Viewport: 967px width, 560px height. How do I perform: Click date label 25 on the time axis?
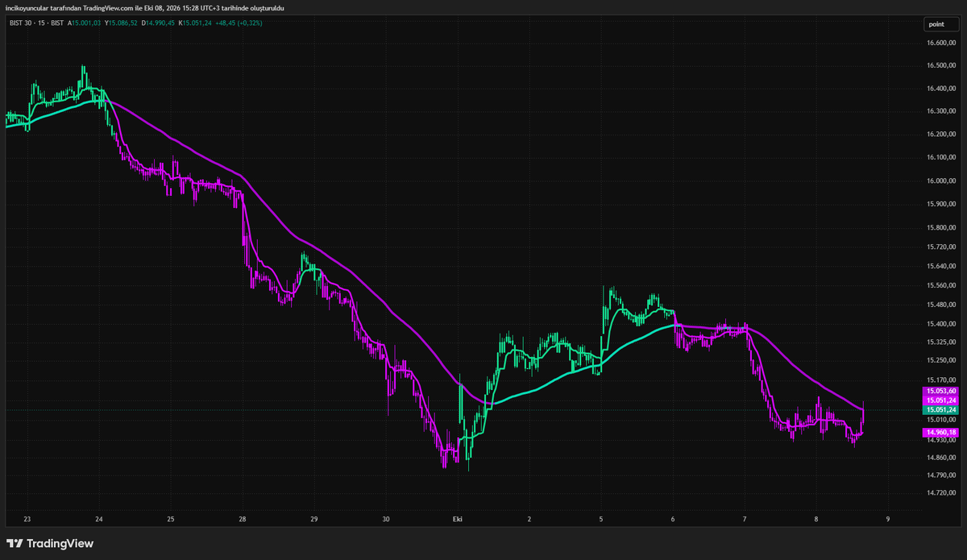[x=171, y=520]
